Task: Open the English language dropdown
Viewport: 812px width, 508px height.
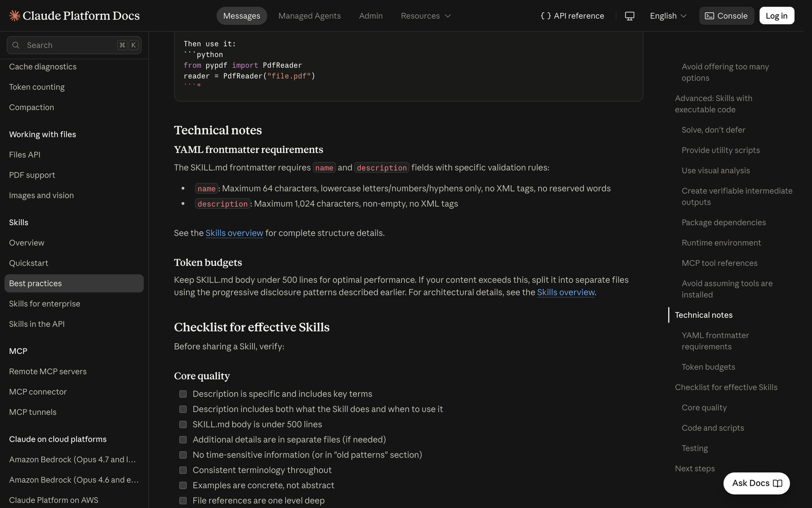Action: tap(668, 16)
